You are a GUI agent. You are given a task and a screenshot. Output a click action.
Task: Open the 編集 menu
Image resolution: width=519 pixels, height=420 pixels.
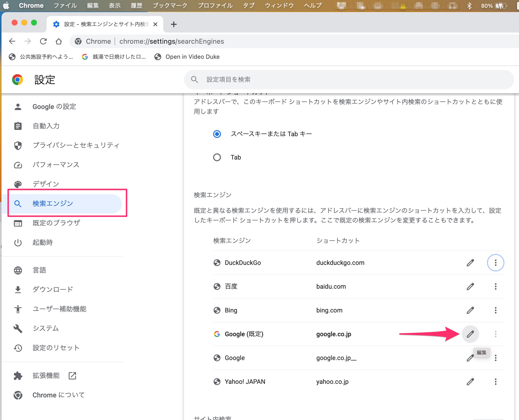93,5
